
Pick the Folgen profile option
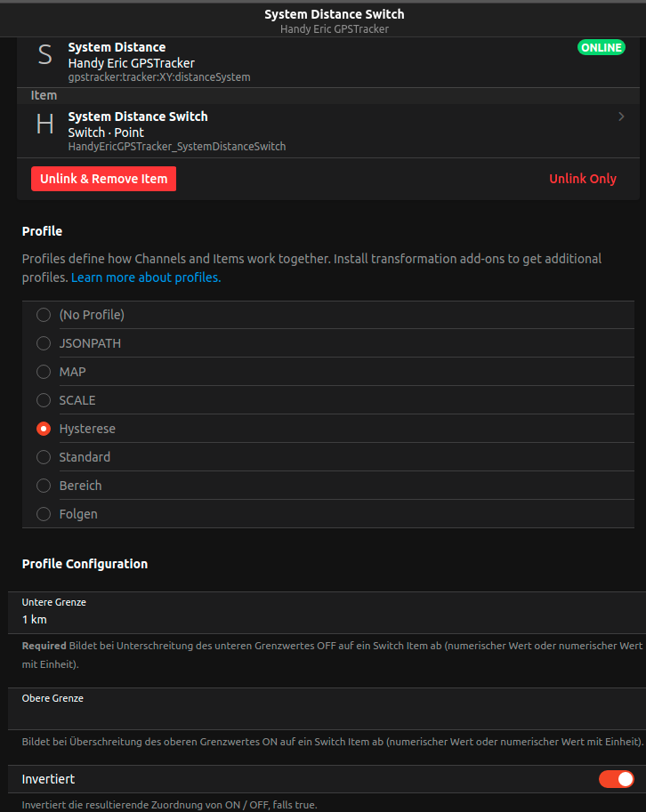click(x=44, y=514)
